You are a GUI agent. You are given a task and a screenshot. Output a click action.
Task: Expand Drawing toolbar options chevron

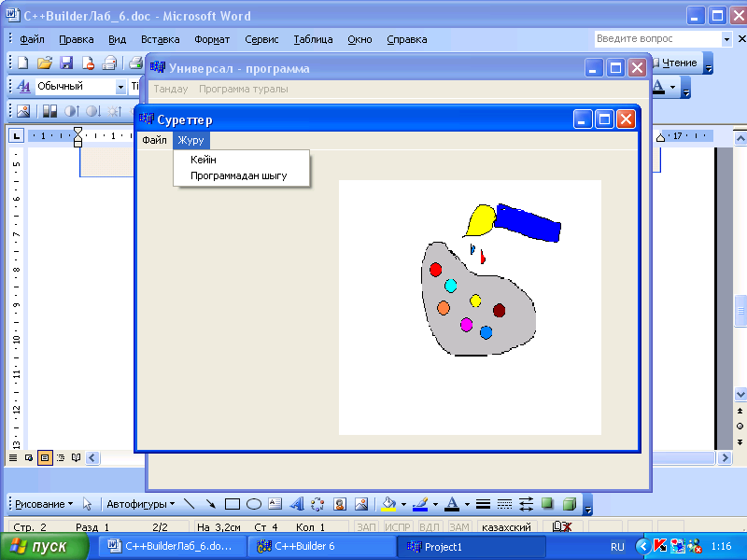[588, 504]
